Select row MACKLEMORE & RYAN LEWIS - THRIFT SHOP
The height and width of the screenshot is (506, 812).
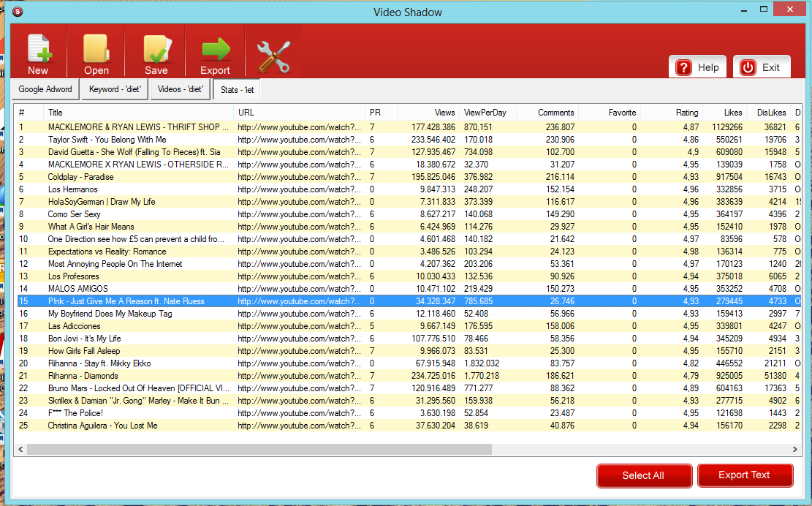tap(409, 127)
